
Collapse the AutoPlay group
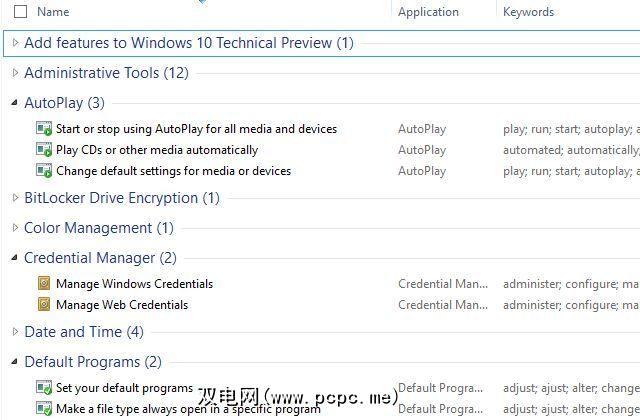coord(15,103)
